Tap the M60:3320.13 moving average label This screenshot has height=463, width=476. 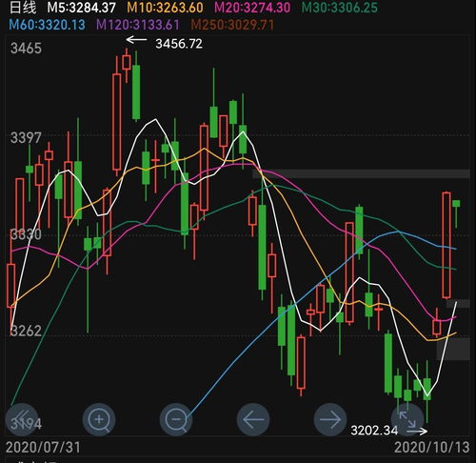click(47, 25)
